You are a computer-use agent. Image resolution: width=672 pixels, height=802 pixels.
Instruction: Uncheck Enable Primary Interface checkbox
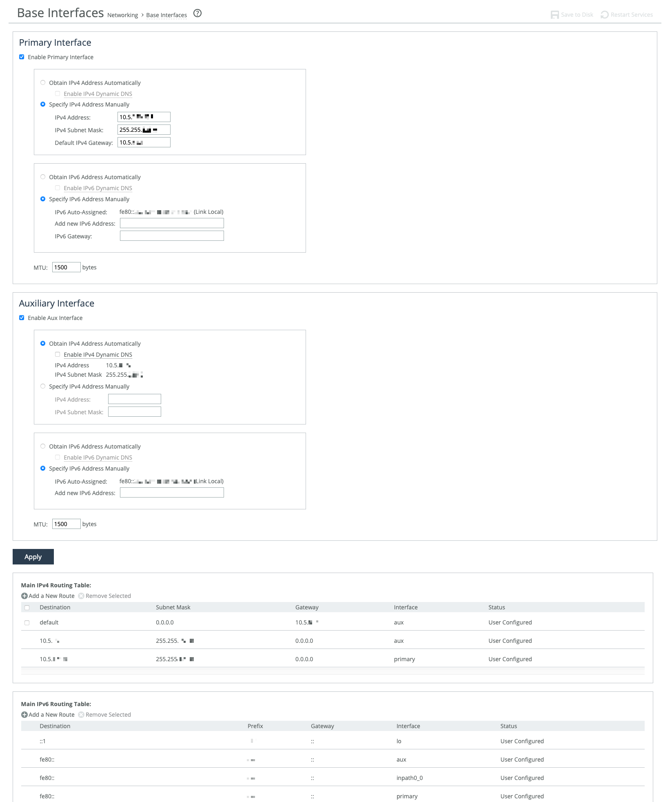[x=22, y=57]
